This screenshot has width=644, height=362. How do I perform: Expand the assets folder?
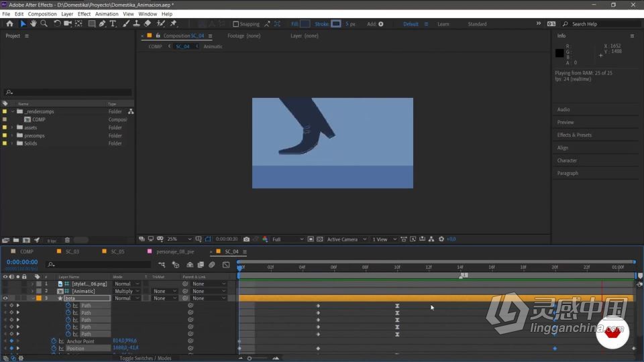12,127
